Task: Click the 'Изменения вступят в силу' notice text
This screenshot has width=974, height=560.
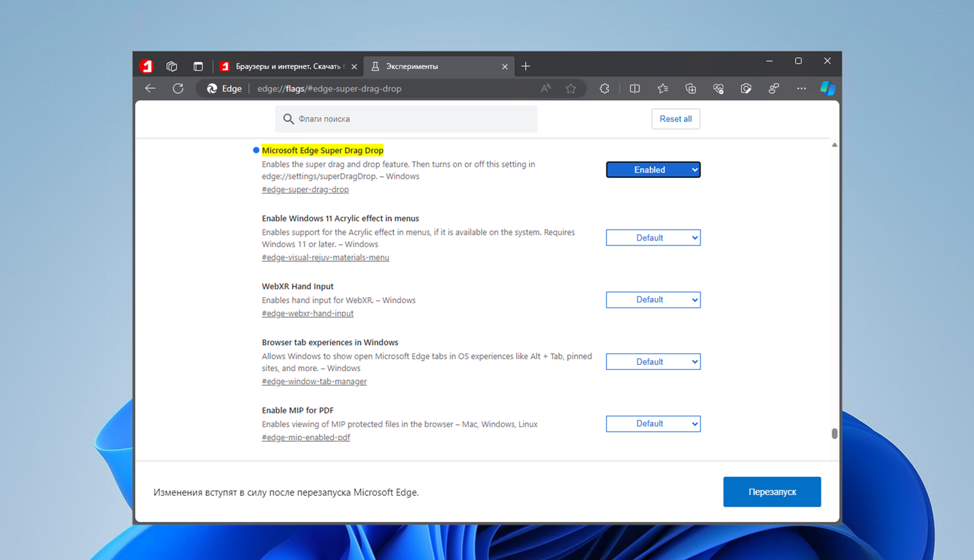Action: click(x=286, y=493)
